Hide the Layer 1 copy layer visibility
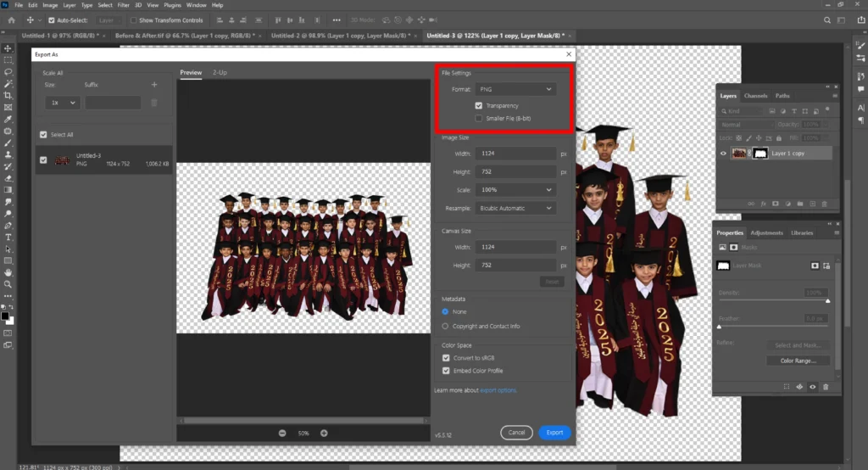Viewport: 868px width, 470px height. point(723,154)
